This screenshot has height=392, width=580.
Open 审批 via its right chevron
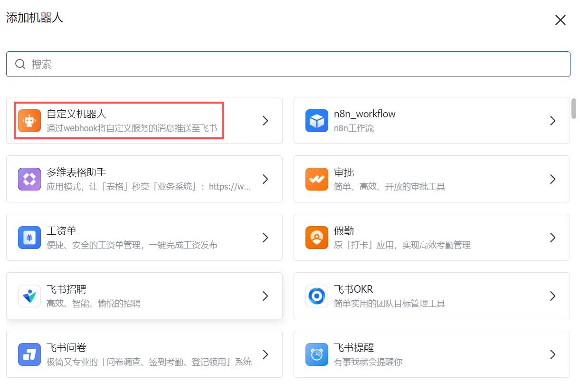[552, 179]
